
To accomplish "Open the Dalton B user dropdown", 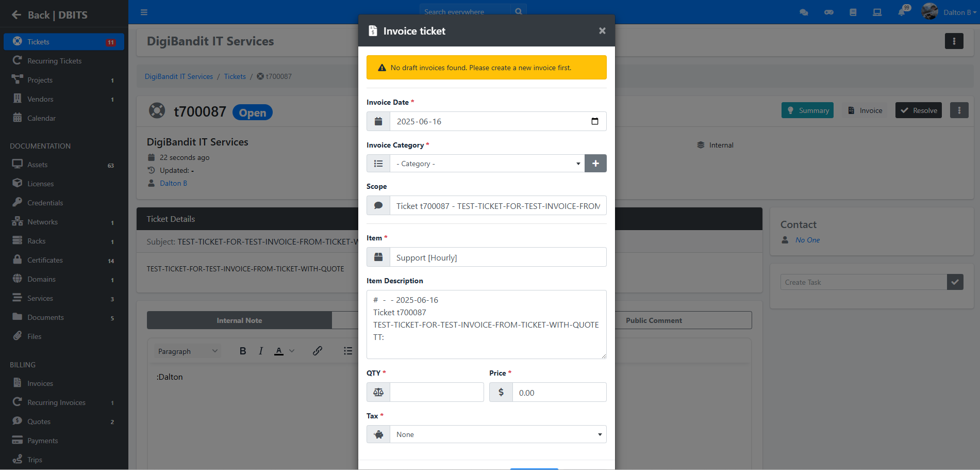I will [x=949, y=12].
